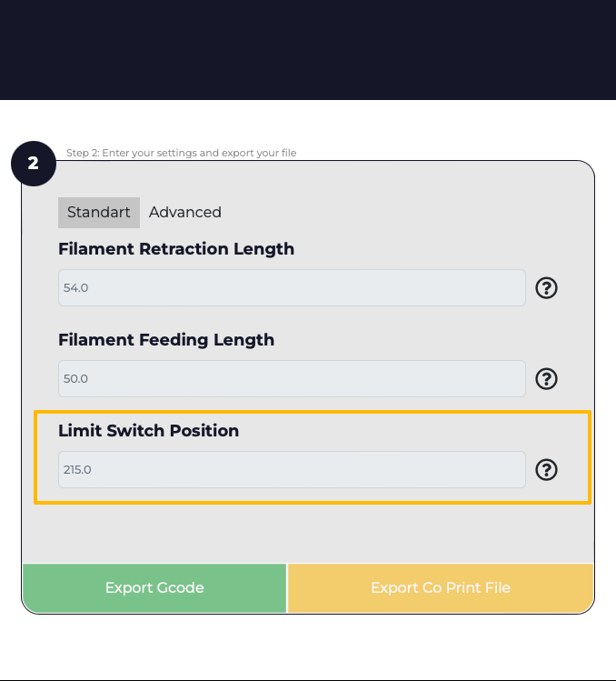The height and width of the screenshot is (681, 616).
Task: Click the Filament Retraction Length label
Action: [176, 249]
